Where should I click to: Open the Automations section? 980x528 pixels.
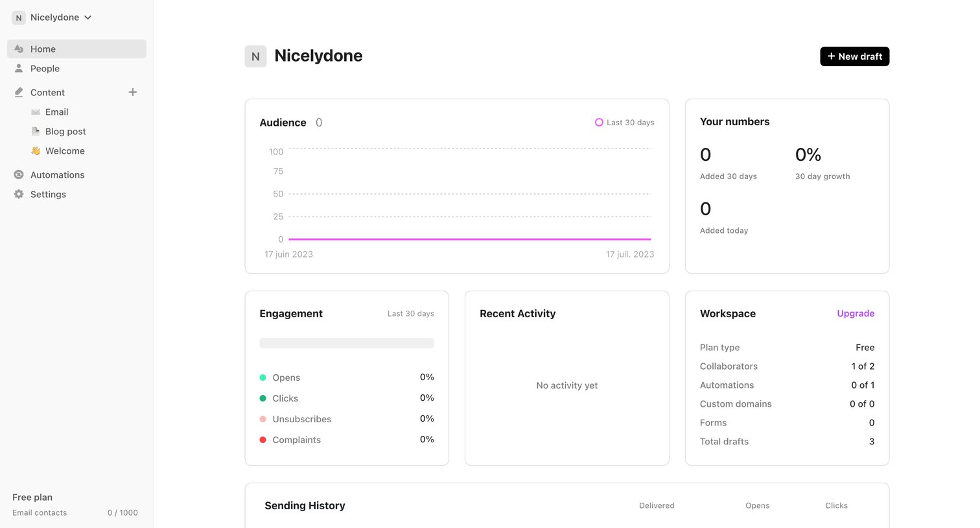click(76, 174)
